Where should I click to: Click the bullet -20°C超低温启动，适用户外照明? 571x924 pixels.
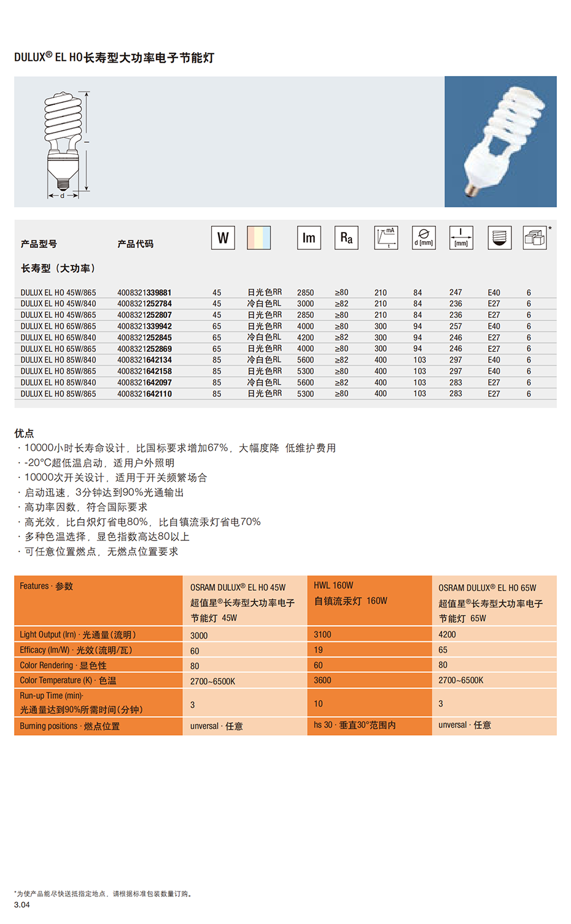(96, 463)
